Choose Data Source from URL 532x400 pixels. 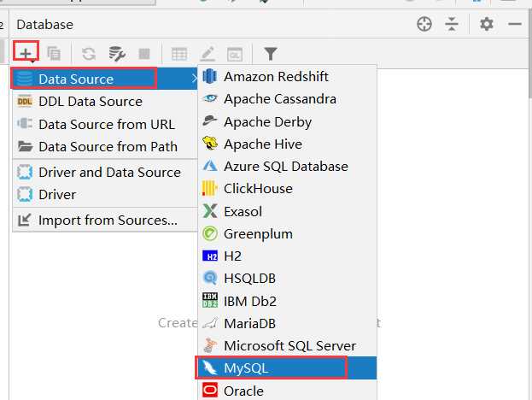tap(105, 124)
